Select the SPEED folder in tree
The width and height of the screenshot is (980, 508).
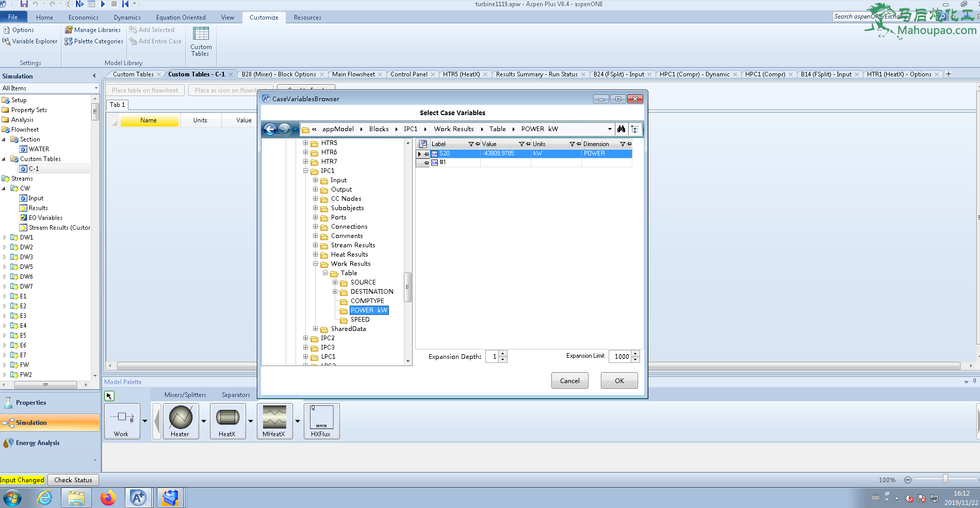tap(360, 320)
